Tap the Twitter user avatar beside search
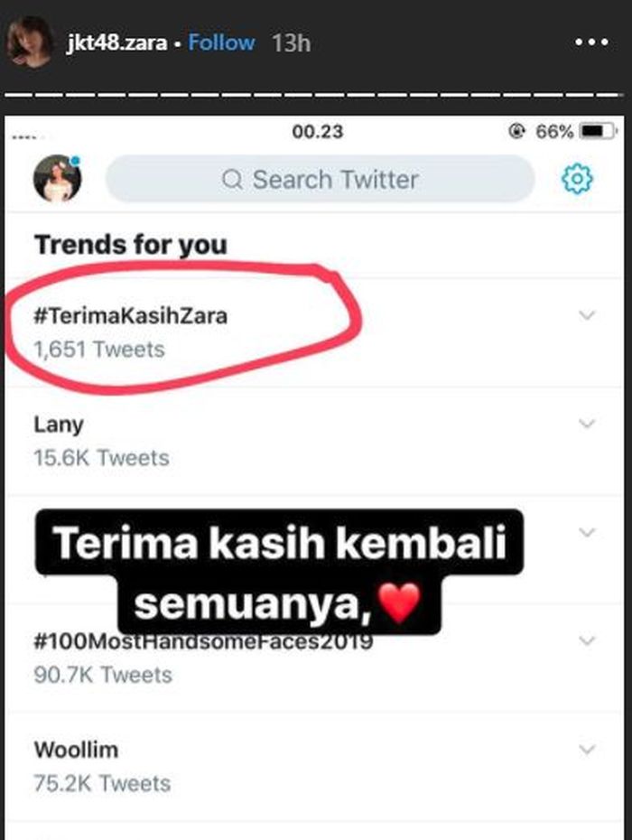 57,179
